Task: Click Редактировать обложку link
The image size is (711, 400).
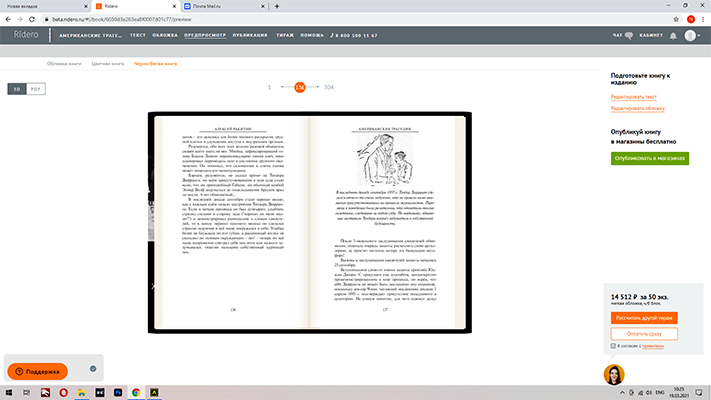Action: 638,108
